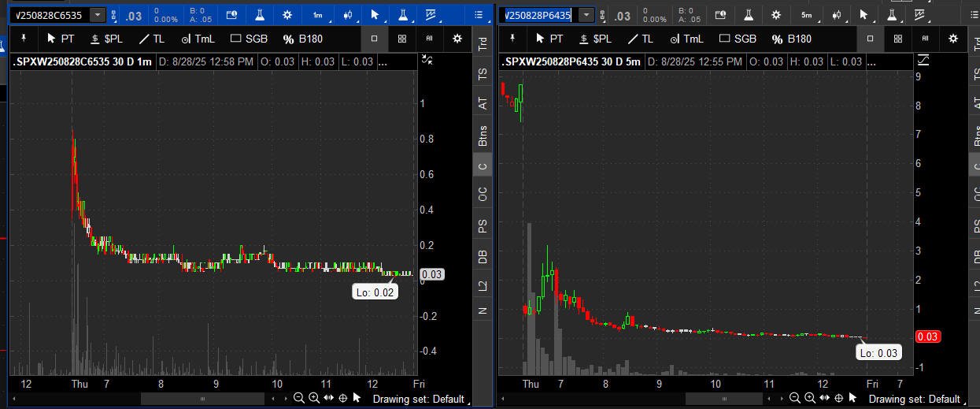980x409 pixels.
Task: Switch right chart to grid layout view
Action: [x=897, y=39]
